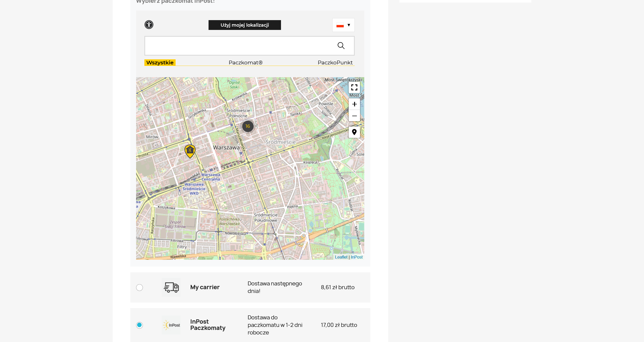Open the 16-point cluster marker
This screenshot has height=342, width=644.
coord(248,126)
